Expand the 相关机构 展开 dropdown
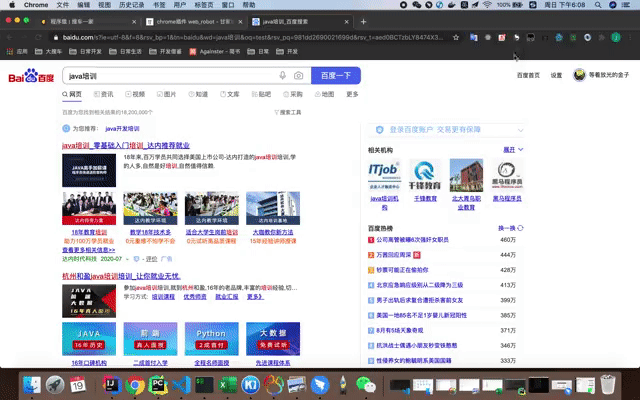The width and height of the screenshot is (640, 400). pos(511,150)
